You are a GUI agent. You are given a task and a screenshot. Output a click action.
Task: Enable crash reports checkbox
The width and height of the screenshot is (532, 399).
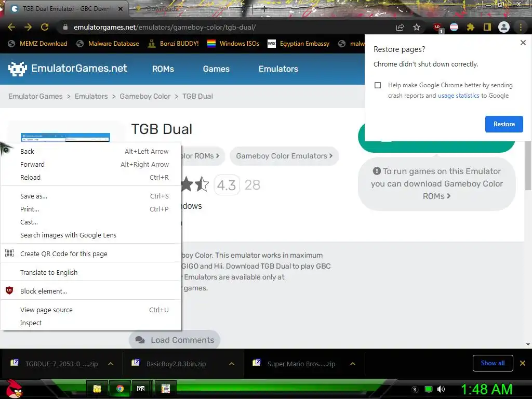pyautogui.click(x=378, y=85)
